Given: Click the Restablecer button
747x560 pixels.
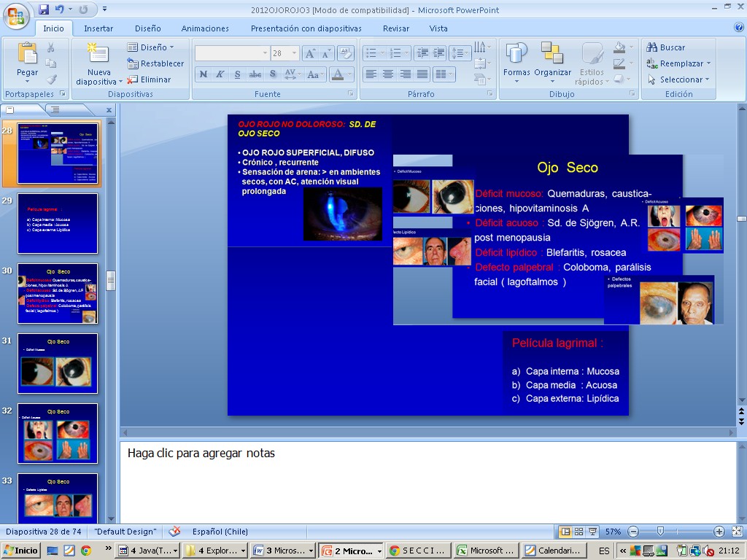Looking at the screenshot, I should 155,63.
